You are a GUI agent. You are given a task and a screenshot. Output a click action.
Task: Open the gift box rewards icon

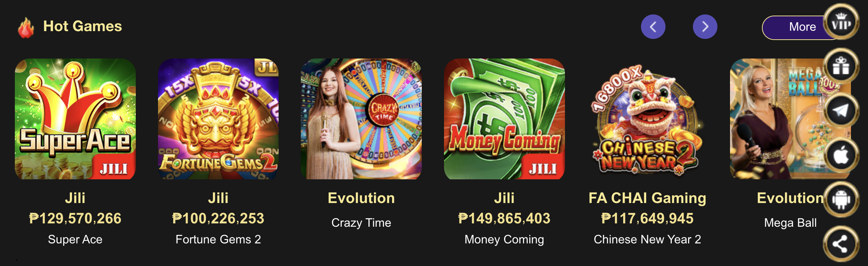coord(841,66)
